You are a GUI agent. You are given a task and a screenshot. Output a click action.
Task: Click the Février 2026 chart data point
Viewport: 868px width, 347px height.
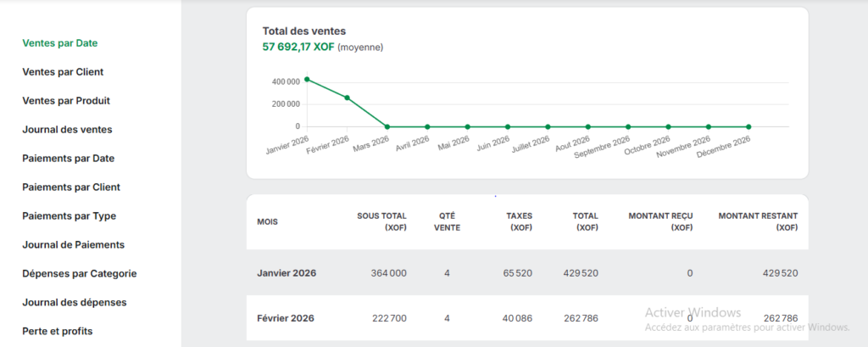347,98
